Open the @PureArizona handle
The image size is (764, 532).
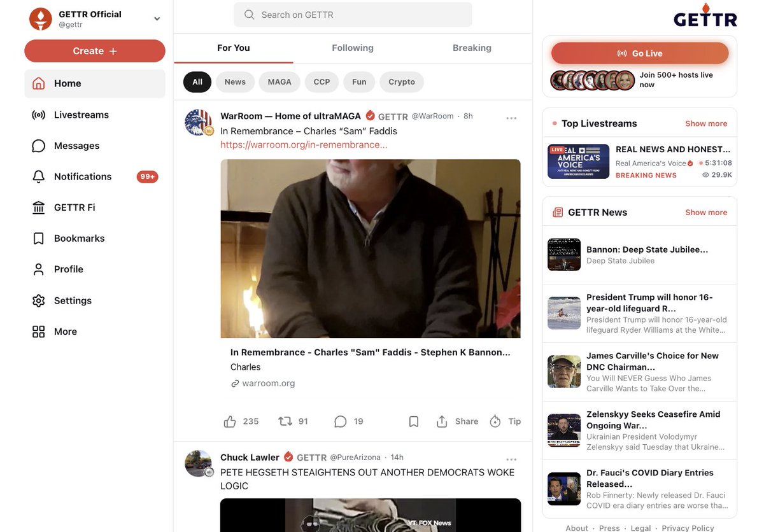[355, 458]
